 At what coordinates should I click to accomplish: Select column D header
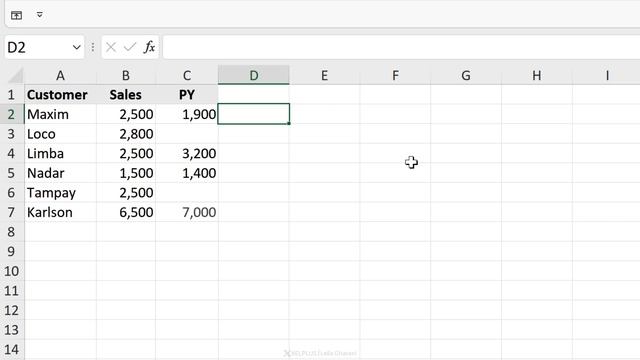[254, 76]
